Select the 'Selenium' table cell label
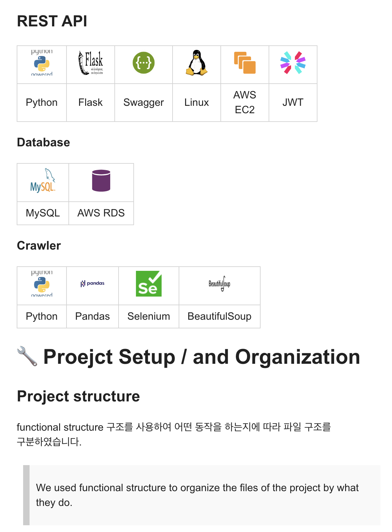Image resolution: width=392 pixels, height=532 pixels. (x=149, y=316)
